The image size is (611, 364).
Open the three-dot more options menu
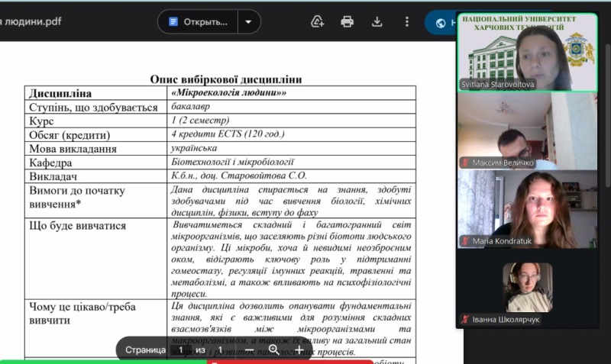click(x=407, y=22)
